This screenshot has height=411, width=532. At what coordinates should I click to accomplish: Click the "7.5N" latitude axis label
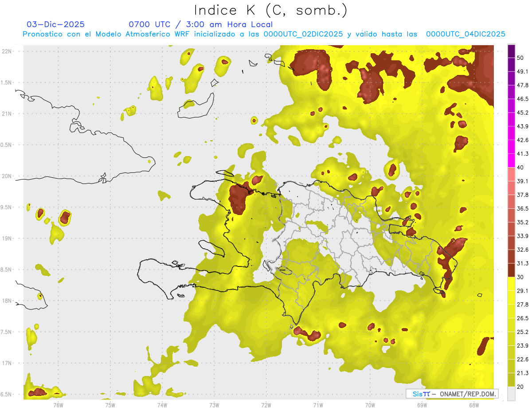pyautogui.click(x=6, y=332)
